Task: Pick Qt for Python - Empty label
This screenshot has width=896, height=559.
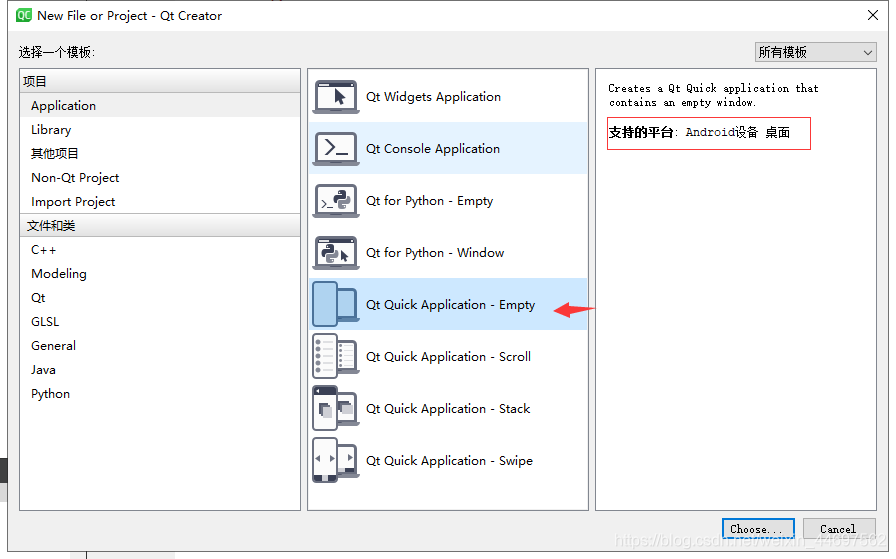Action: [x=429, y=201]
